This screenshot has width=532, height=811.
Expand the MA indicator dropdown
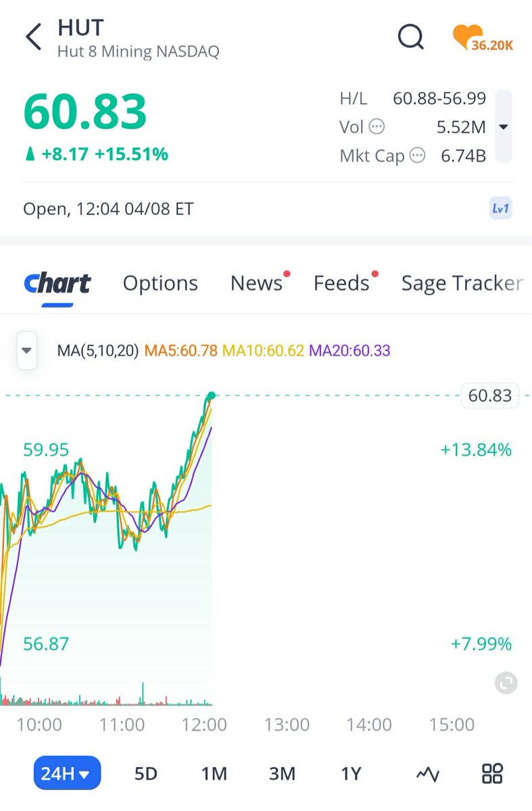pos(27,351)
